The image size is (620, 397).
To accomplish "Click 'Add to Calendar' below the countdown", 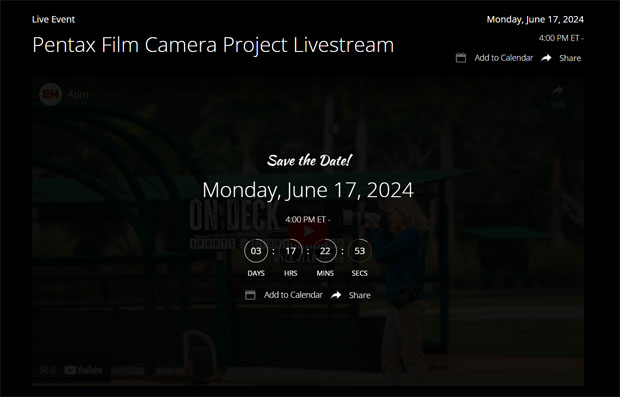I will click(x=293, y=295).
